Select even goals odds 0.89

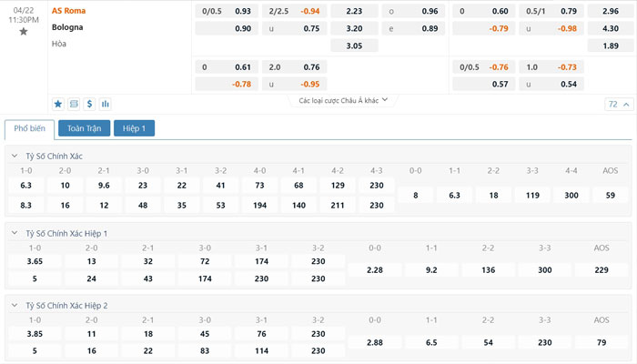click(413, 28)
